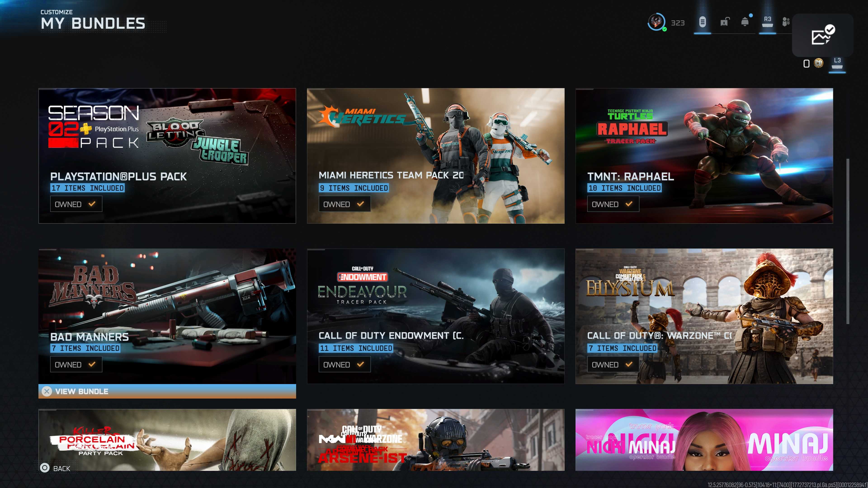The height and width of the screenshot is (488, 868).
Task: Open the screenshot saved notification popup
Action: 823,35
